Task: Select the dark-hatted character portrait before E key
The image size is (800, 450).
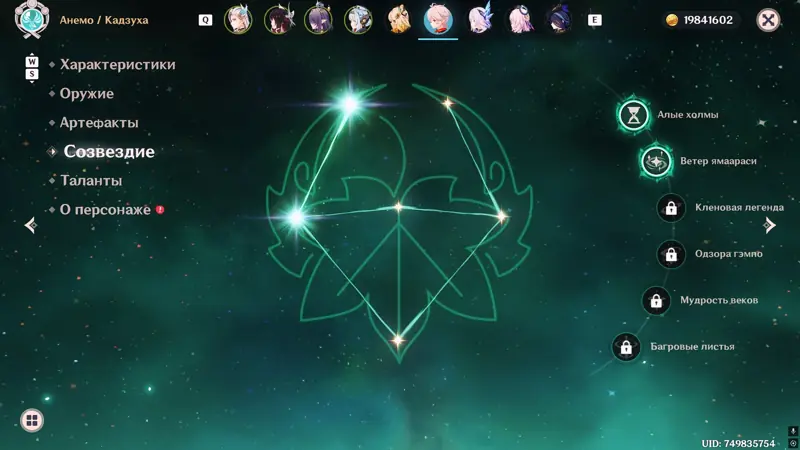Action: click(559, 20)
